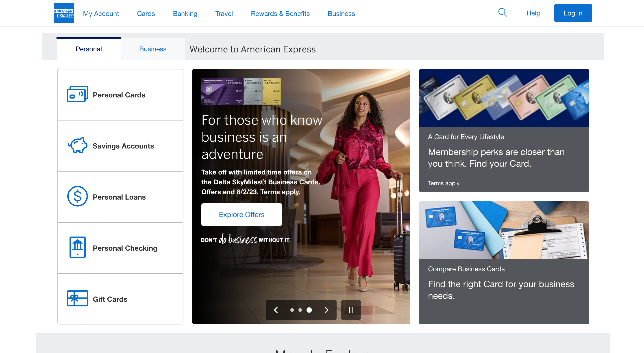Click 'Membership perks are closer than you think' text

[496, 158]
